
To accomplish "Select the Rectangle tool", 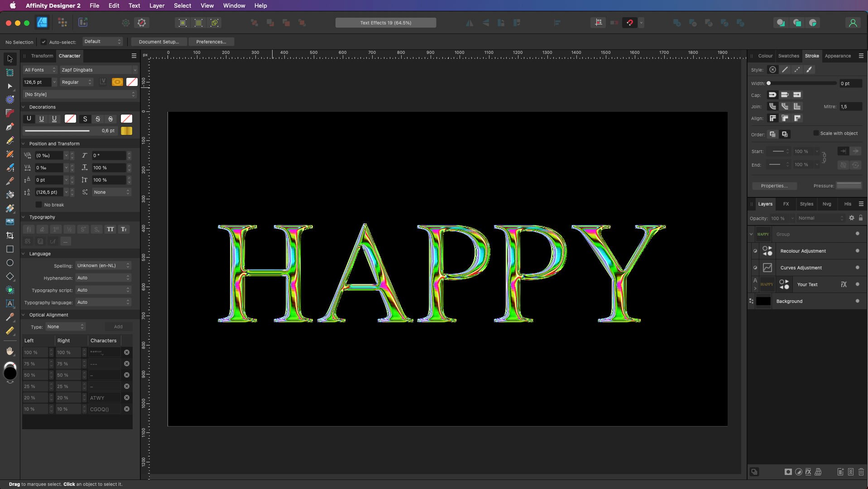I will 10,249.
